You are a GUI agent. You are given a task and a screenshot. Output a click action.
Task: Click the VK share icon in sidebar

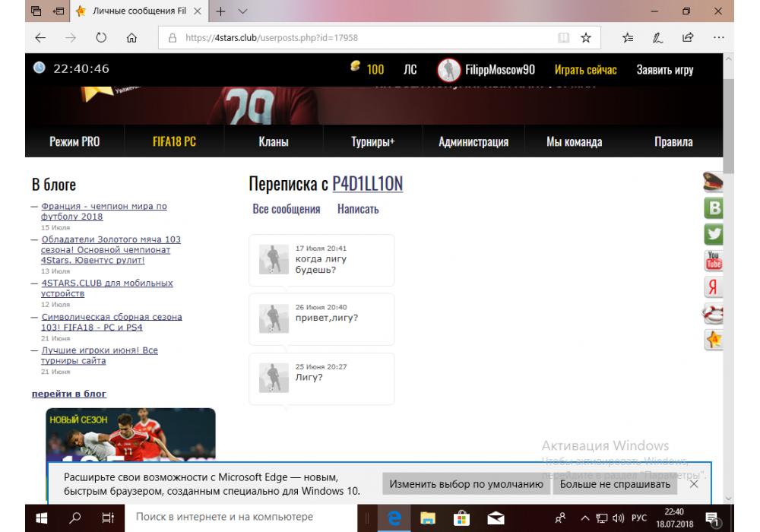click(714, 208)
